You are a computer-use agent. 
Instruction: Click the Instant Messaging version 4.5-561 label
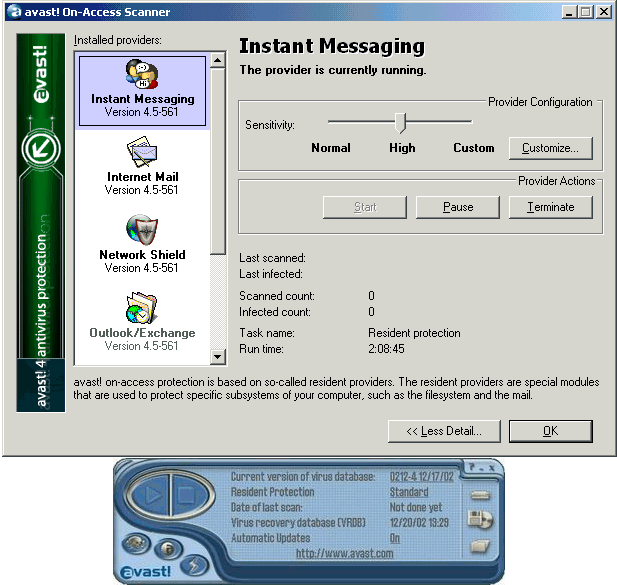click(x=141, y=112)
